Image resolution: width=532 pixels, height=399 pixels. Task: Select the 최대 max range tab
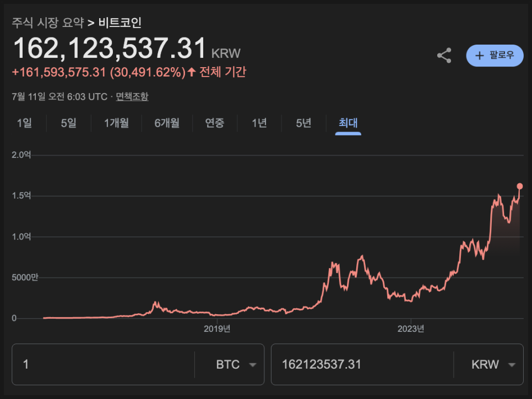348,123
